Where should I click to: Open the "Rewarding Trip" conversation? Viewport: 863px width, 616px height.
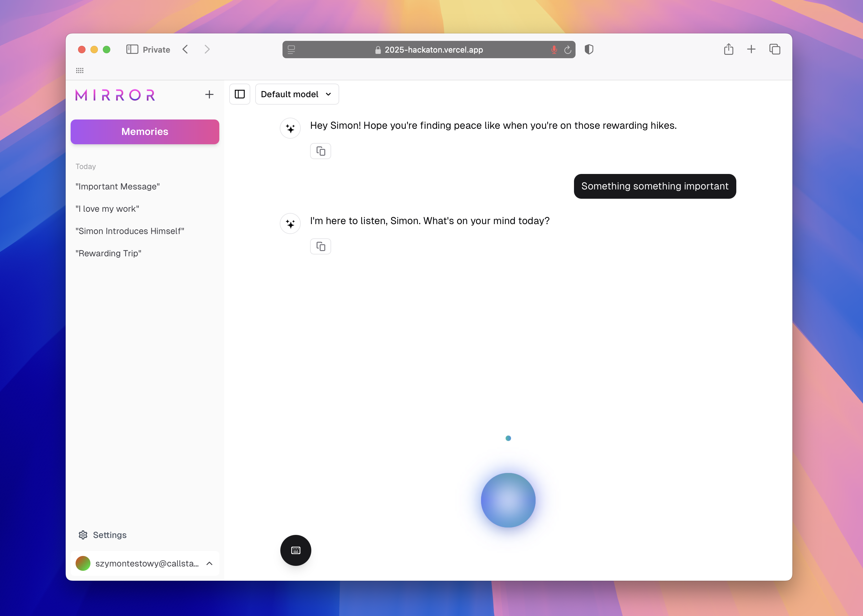click(108, 254)
